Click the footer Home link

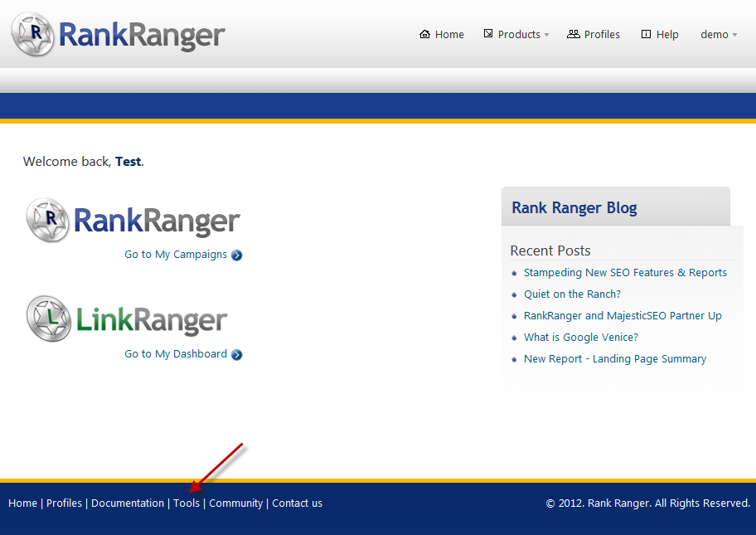(22, 503)
